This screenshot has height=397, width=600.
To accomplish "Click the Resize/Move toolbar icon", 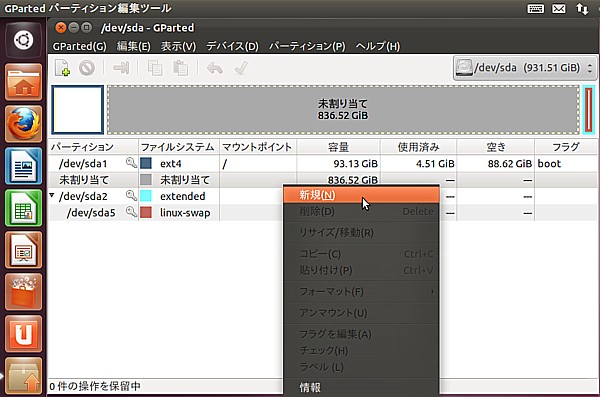I will [x=121, y=68].
